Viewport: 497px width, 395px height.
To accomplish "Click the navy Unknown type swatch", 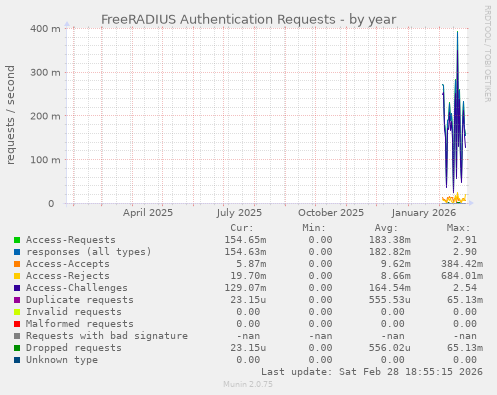I will [17, 360].
